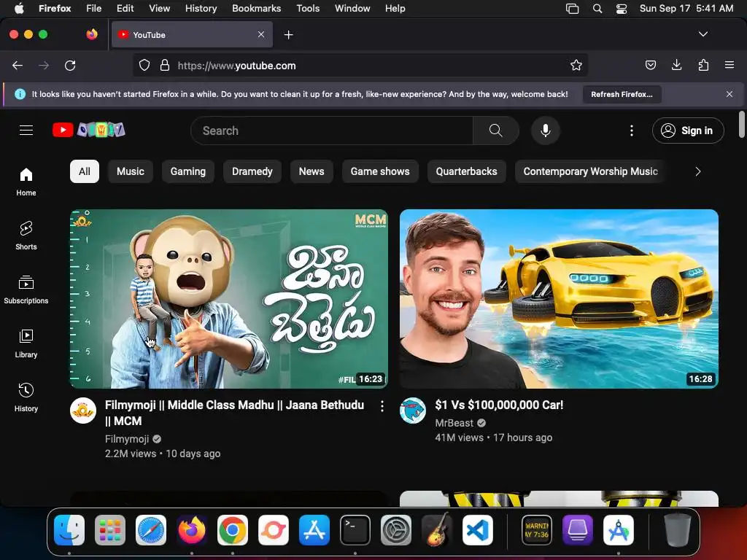Click the YouTube search input field
The image size is (747, 560).
tap(332, 131)
